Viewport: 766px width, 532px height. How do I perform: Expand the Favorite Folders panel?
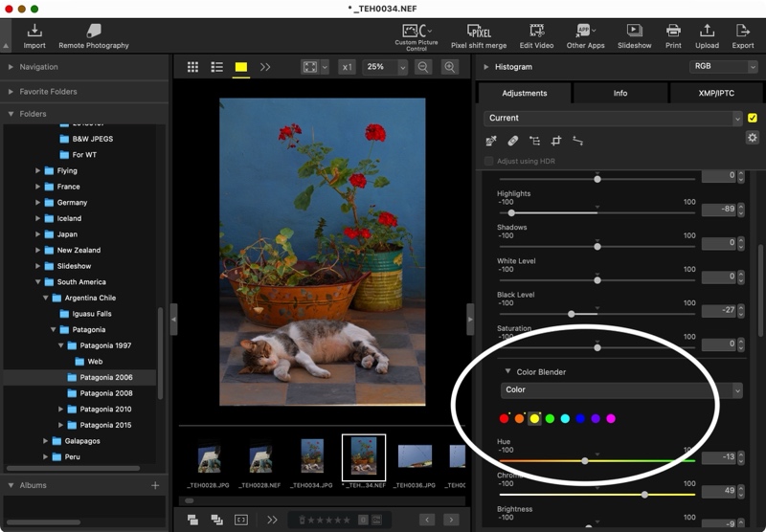coord(11,92)
